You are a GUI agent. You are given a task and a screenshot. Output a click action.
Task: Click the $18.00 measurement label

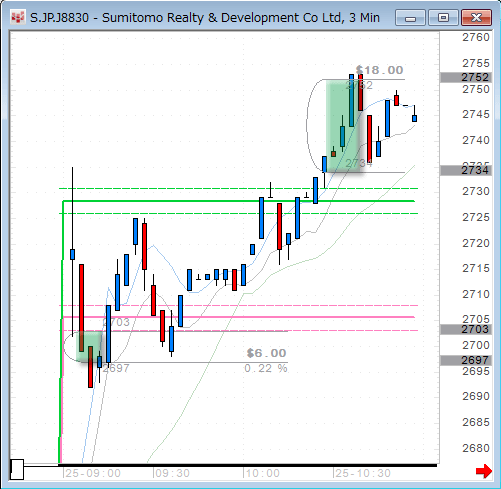[x=380, y=70]
